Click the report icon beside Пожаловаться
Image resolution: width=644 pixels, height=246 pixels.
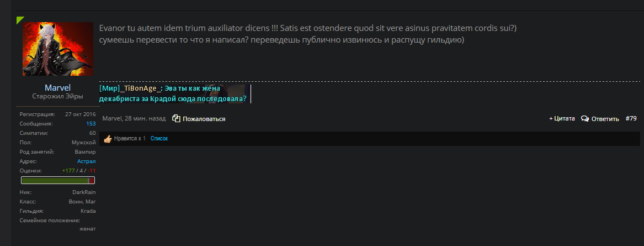click(x=176, y=118)
